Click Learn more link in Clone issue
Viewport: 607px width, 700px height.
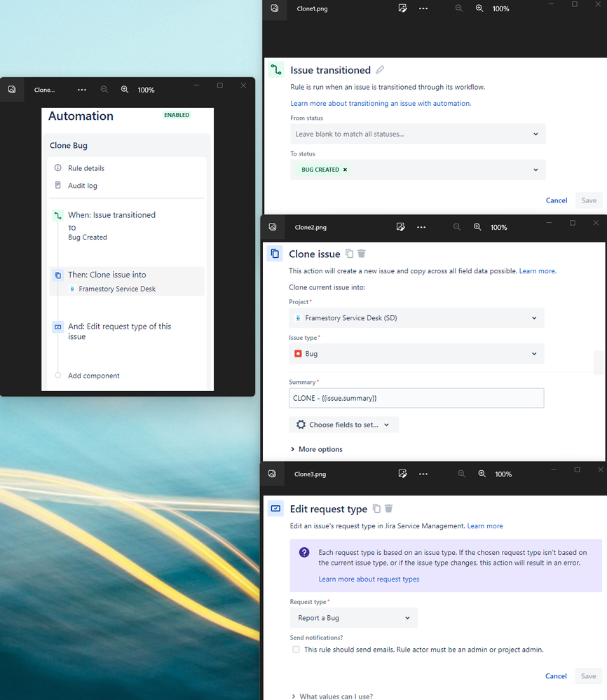538,271
